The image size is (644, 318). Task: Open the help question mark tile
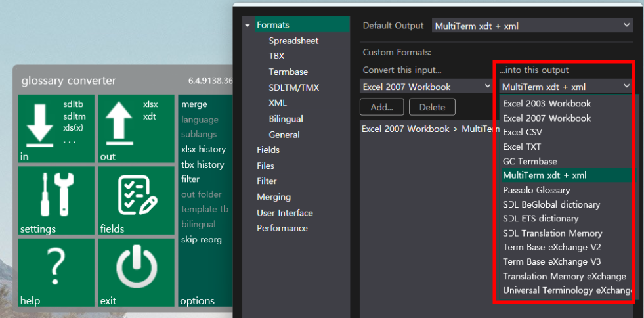click(56, 273)
